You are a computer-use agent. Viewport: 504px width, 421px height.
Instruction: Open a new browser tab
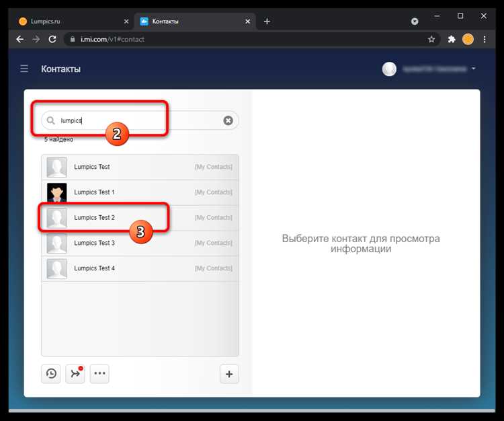[267, 22]
